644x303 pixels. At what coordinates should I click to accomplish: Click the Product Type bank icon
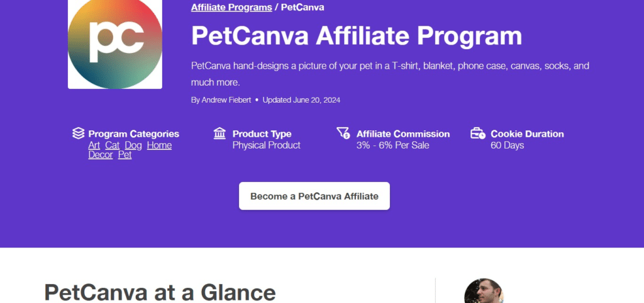pos(219,134)
